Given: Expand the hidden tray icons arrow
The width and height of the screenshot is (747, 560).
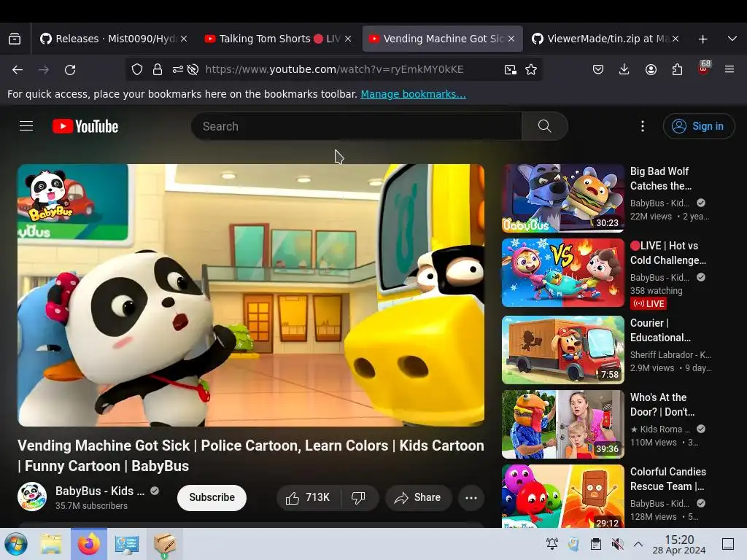Looking at the screenshot, I should tap(638, 544).
